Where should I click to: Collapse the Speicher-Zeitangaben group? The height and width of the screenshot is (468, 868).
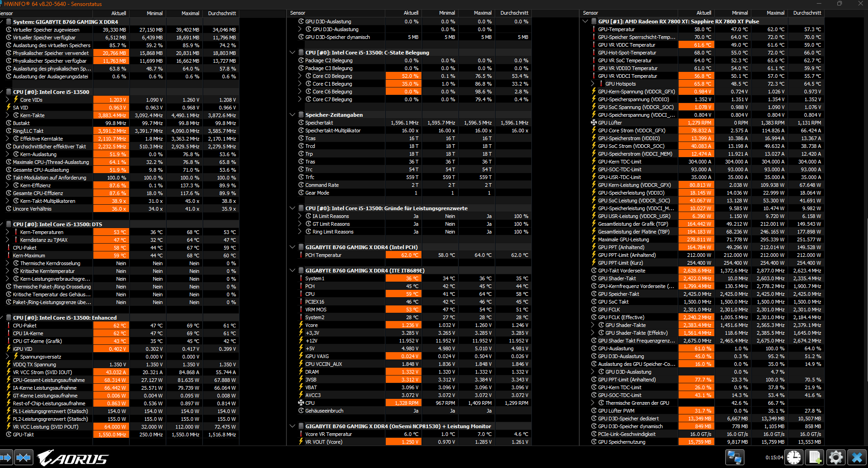pos(292,115)
